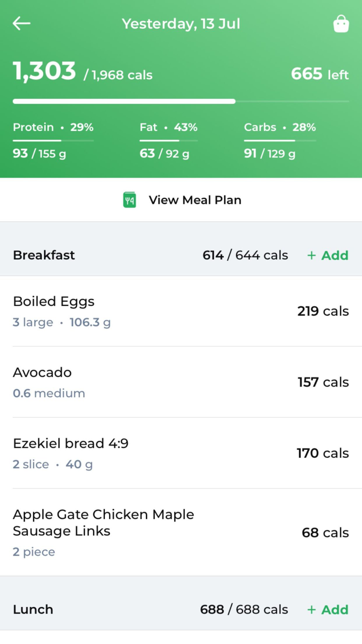Viewport: 362px width, 644px height.
Task: Tap the Yesterday, 13 Jul date title
Action: pyautogui.click(x=181, y=24)
